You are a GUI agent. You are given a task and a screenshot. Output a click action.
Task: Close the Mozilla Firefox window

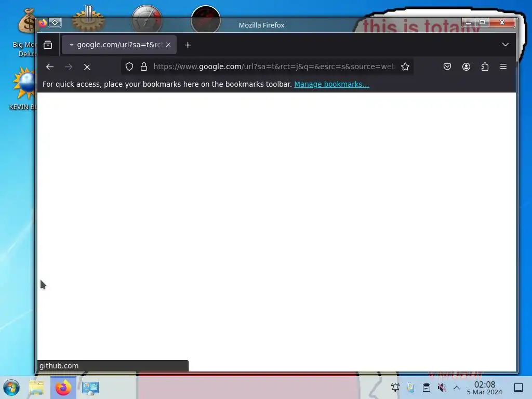(x=502, y=22)
